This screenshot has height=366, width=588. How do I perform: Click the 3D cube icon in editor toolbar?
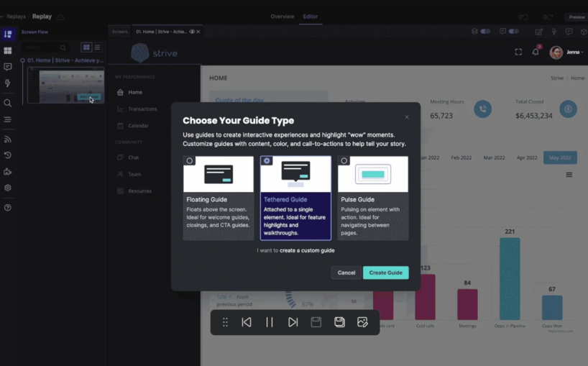tap(584, 32)
